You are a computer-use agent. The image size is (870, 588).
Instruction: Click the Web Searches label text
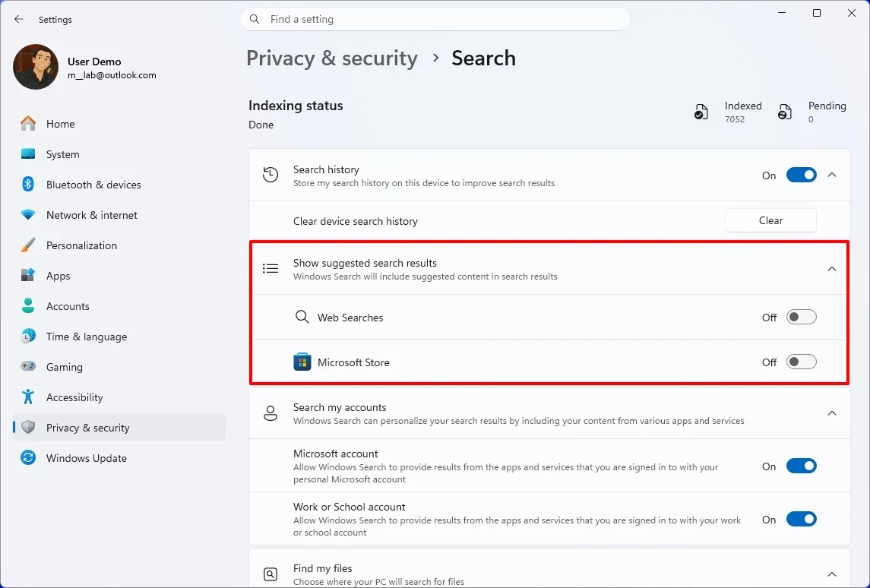point(350,318)
